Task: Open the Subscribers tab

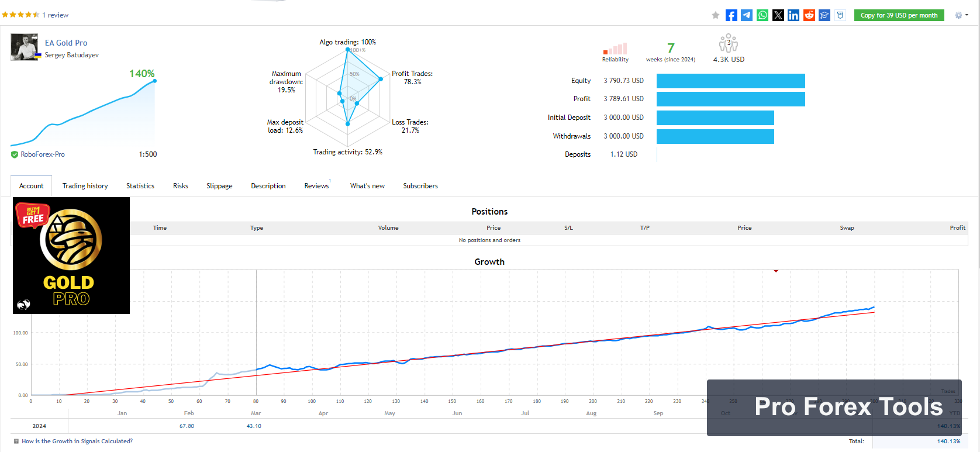Action: 420,186
